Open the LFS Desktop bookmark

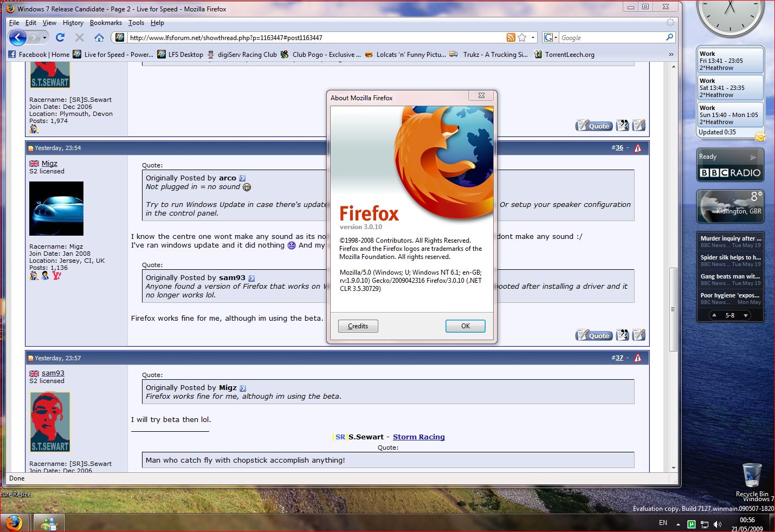point(180,54)
